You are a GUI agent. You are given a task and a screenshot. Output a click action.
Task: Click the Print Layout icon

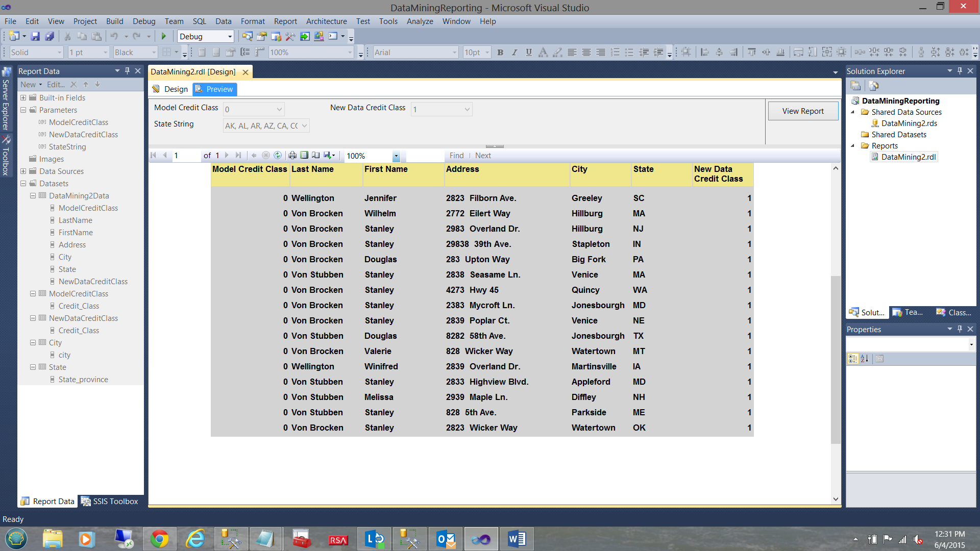click(304, 156)
